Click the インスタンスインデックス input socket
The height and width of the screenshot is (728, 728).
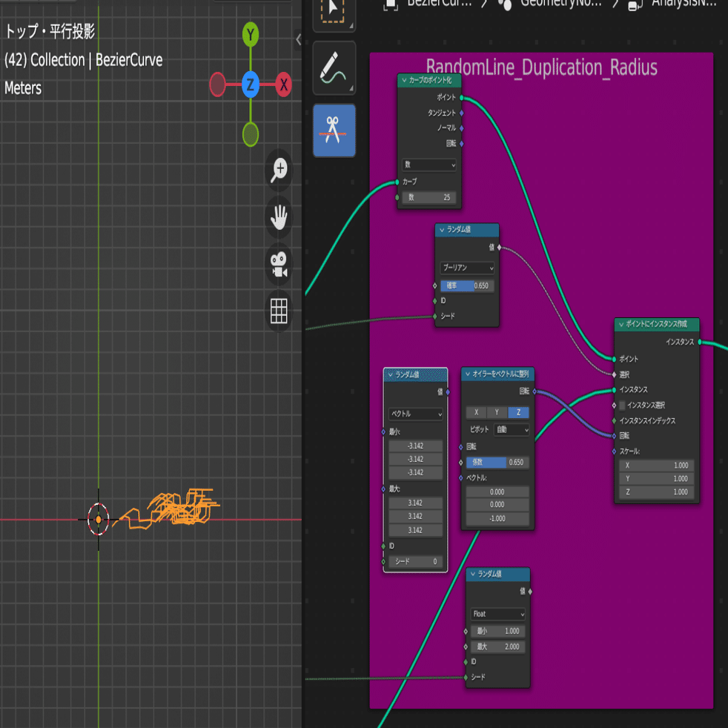615,420
